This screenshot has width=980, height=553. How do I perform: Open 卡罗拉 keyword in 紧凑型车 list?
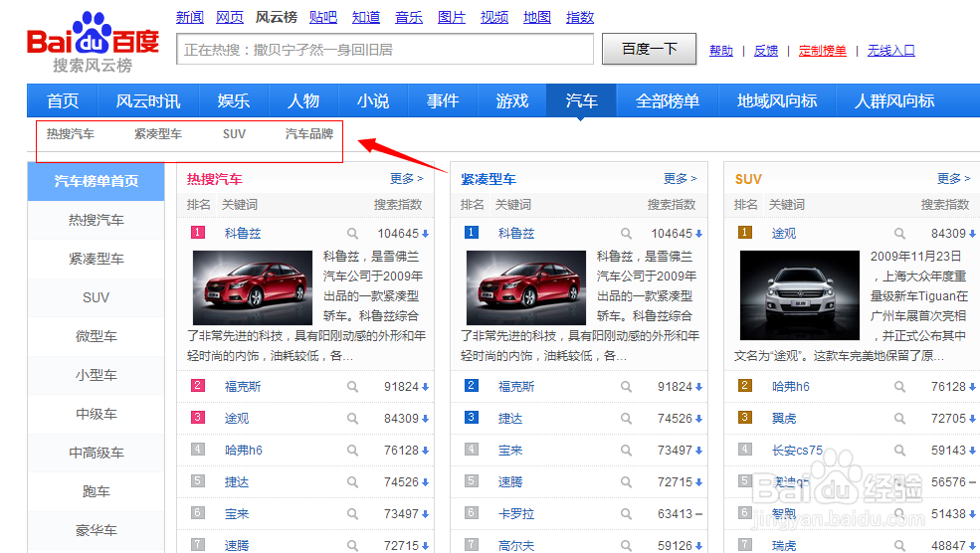point(516,514)
